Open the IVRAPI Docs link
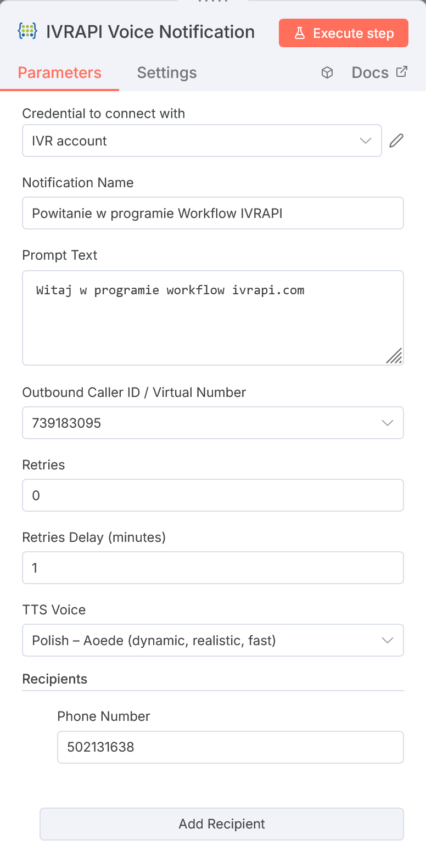 tap(370, 72)
